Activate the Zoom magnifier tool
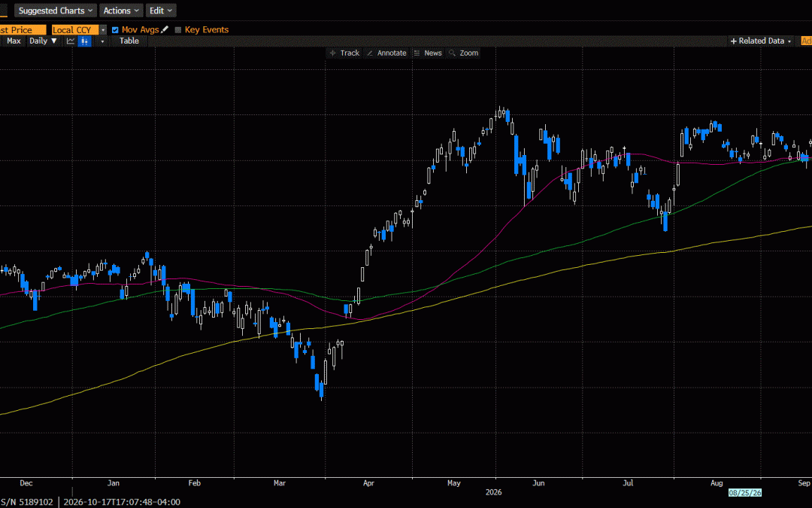 463,53
